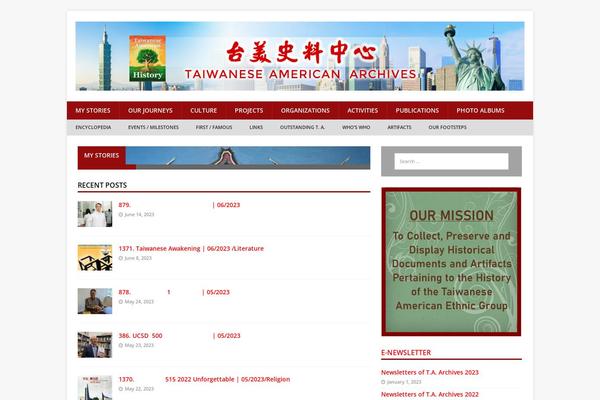600x400 pixels.
Task: Open the LINKS page
Action: [256, 127]
